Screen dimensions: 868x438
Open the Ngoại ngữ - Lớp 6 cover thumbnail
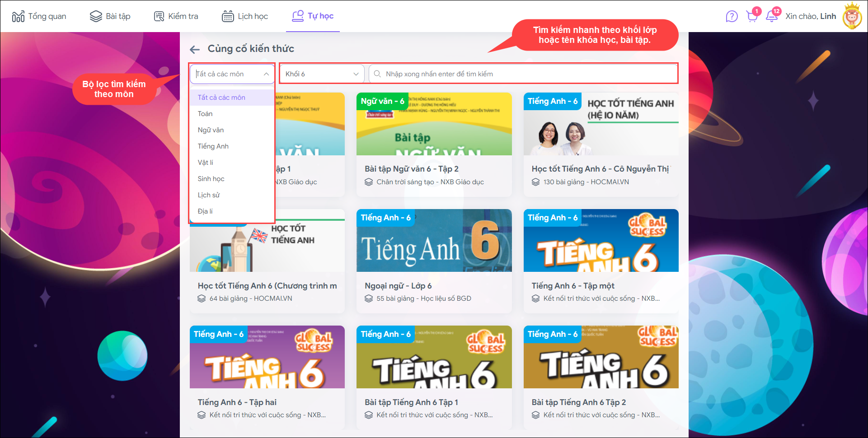tap(434, 241)
